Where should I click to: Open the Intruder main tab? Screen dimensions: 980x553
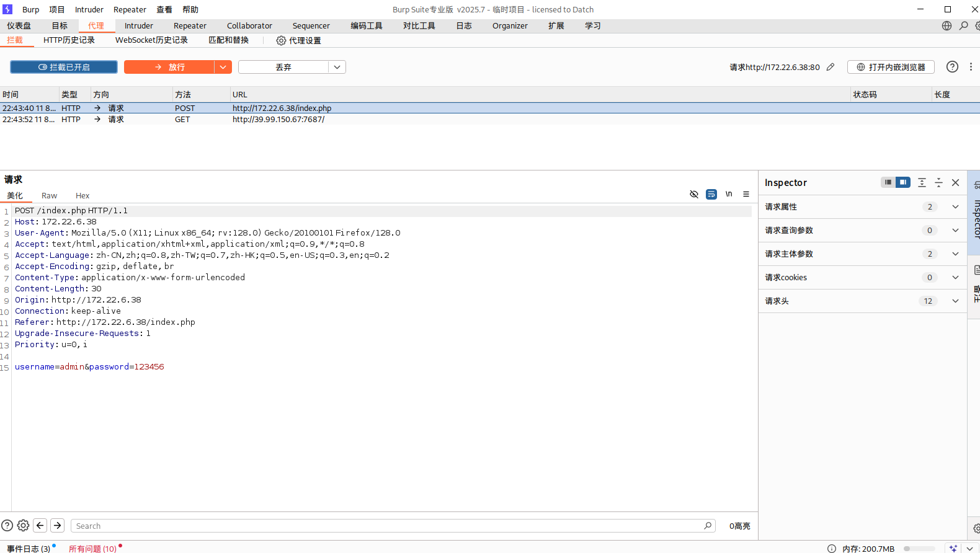(138, 25)
